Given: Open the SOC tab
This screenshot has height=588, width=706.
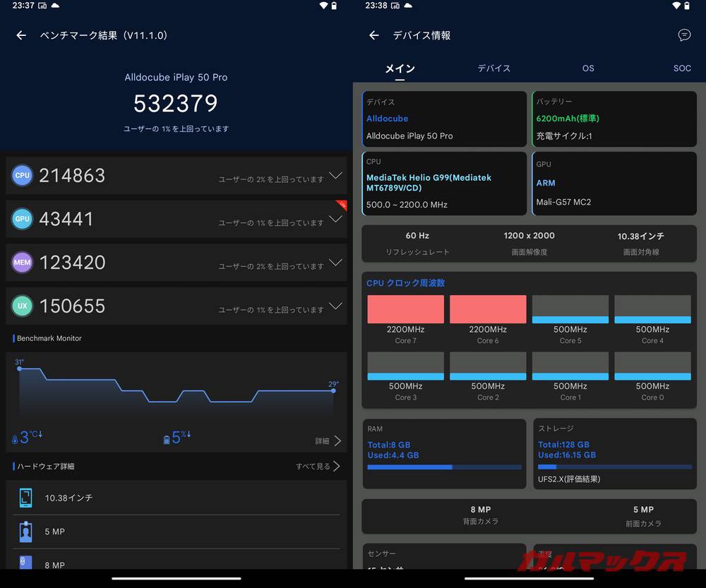Looking at the screenshot, I should click(682, 68).
